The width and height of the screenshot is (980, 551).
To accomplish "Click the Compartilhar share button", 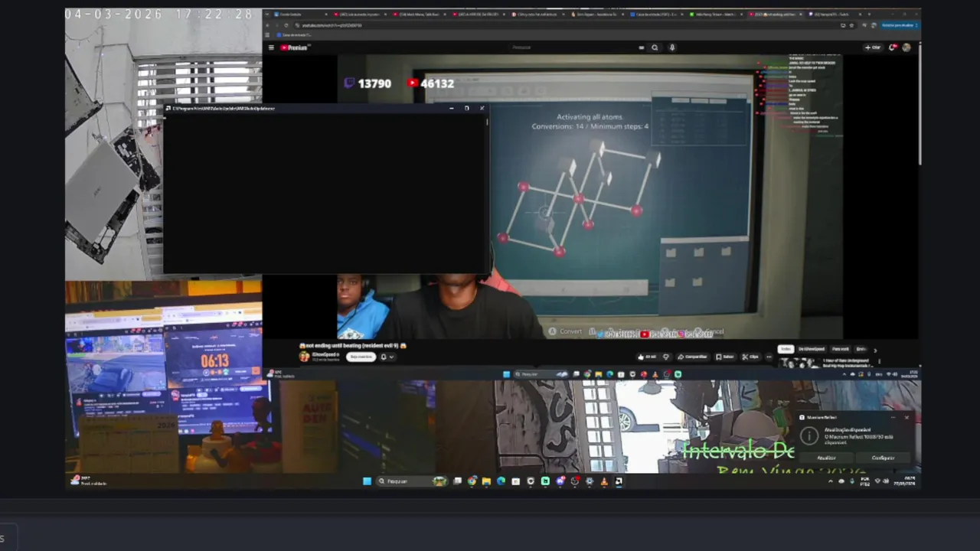I will pos(692,357).
